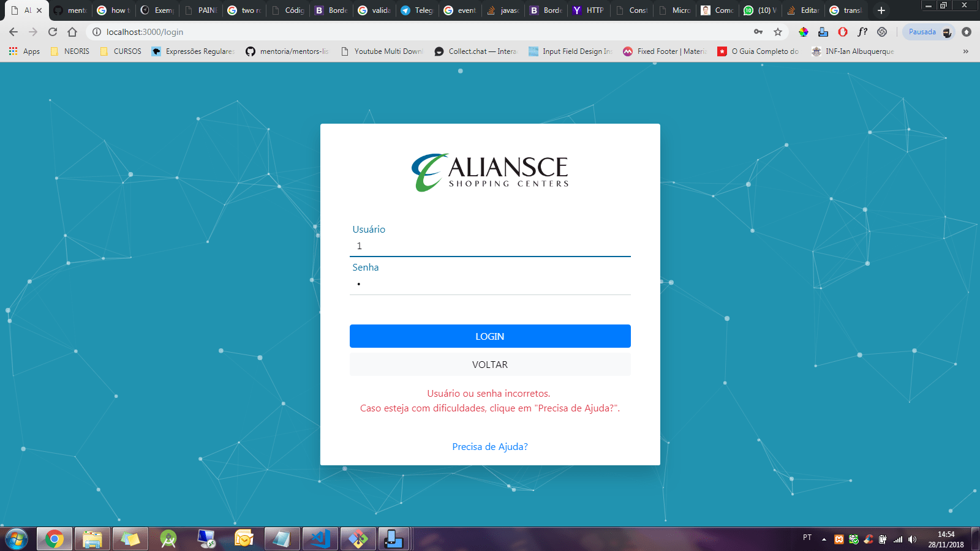Open Android Studio from the taskbar
The image size is (980, 551).
pos(168,539)
